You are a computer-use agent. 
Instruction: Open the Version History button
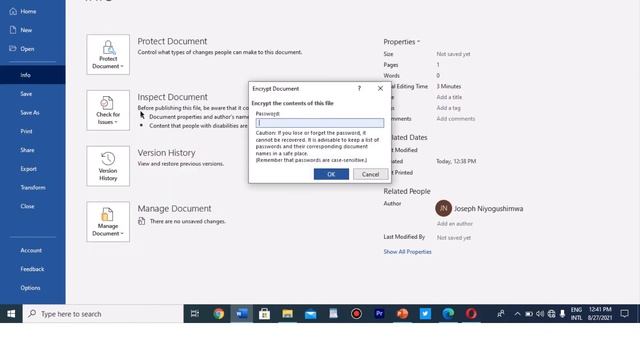[108, 166]
